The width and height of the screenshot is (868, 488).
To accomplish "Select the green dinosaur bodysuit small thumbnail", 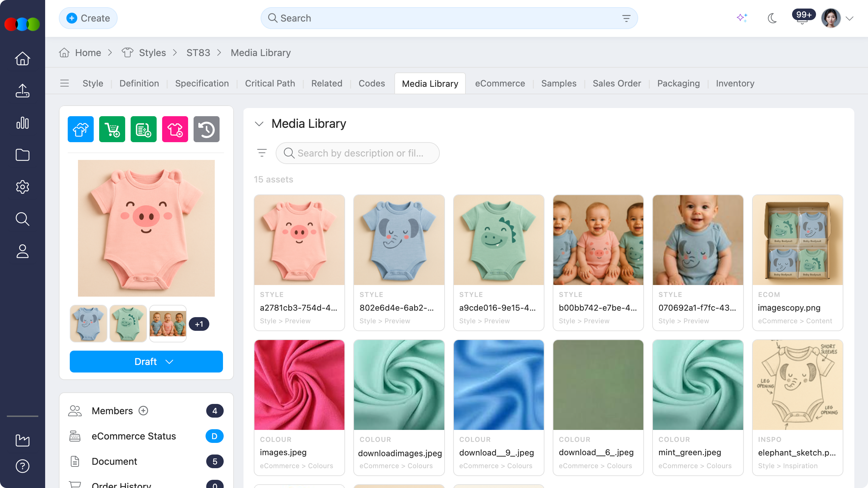I will click(128, 324).
